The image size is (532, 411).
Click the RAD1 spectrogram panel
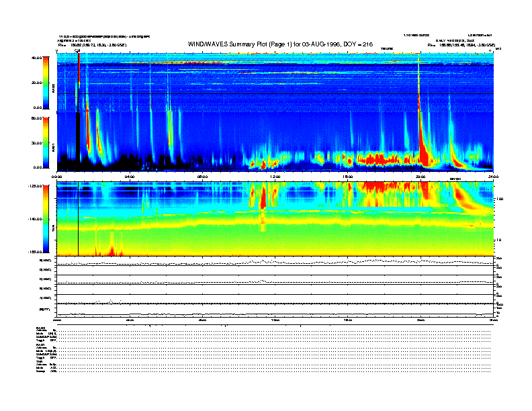[x=275, y=142]
